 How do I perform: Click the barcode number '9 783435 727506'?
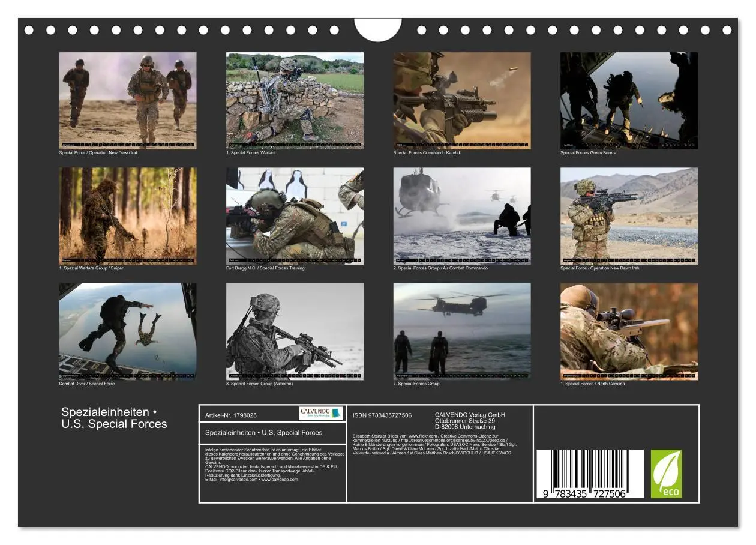point(584,494)
